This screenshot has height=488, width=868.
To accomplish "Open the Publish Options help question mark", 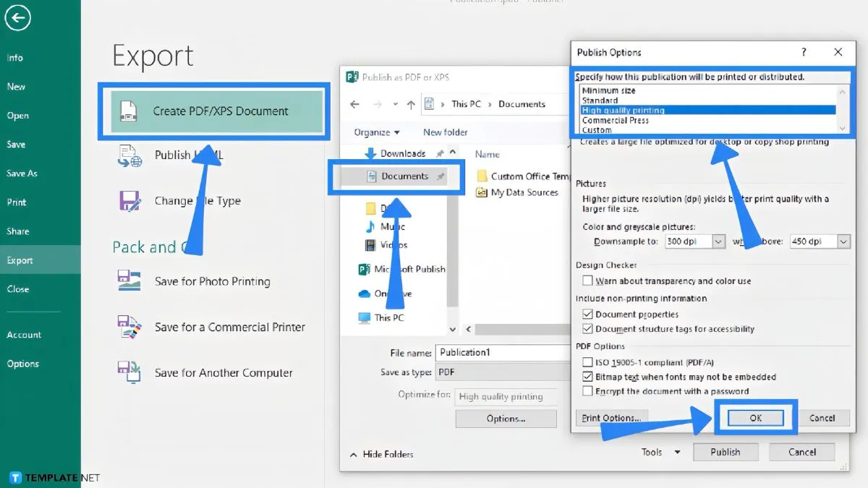I will point(804,52).
